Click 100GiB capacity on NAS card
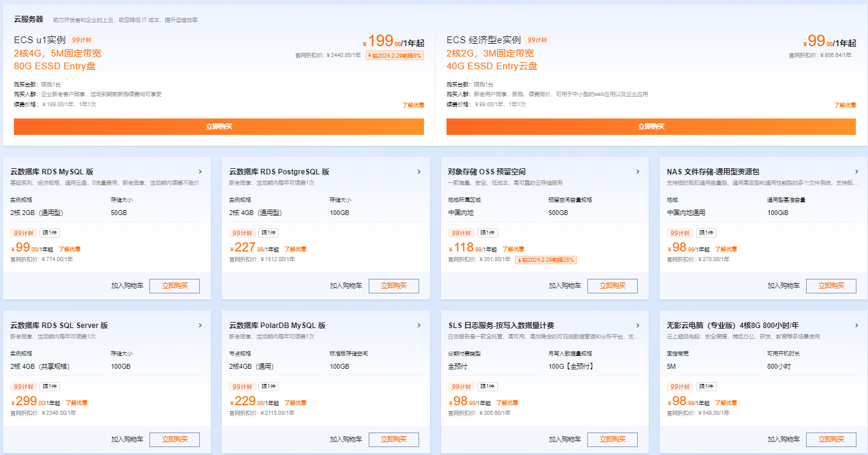This screenshot has height=455, width=868. 777,213
